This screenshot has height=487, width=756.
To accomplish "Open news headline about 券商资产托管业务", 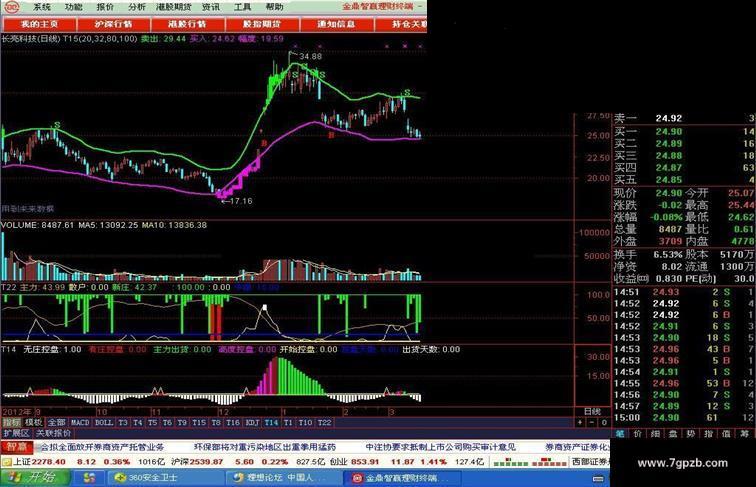I will click(102, 447).
